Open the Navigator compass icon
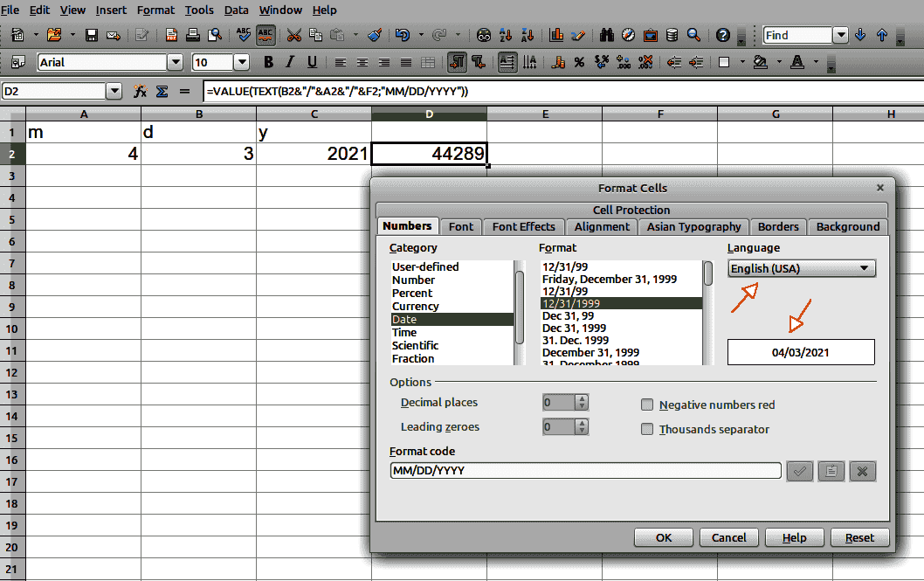The height and width of the screenshot is (581, 924). point(629,36)
